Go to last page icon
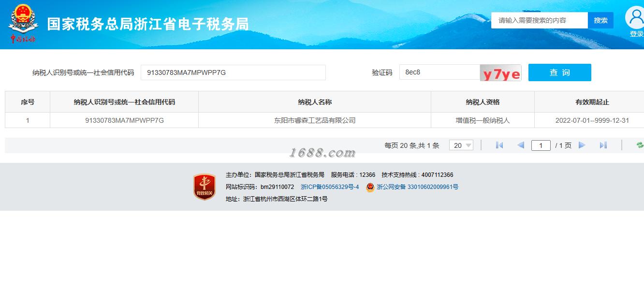Screen dimensions: 644x303 click(x=603, y=145)
